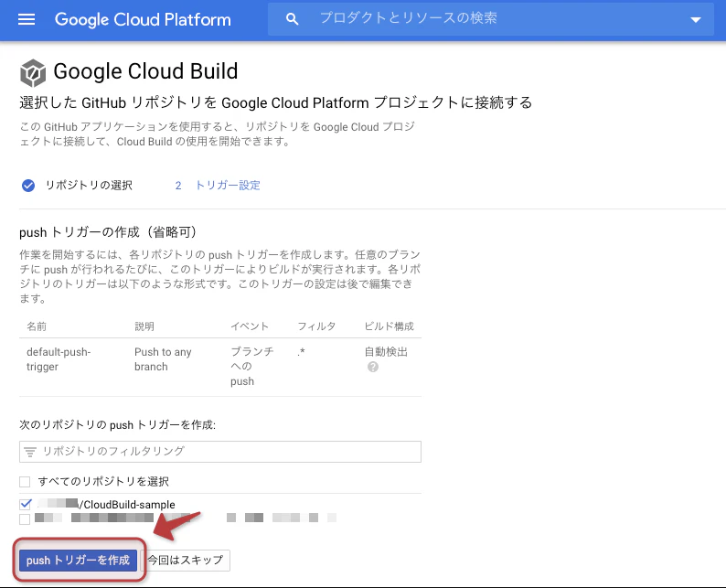This screenshot has width=726, height=588.
Task: Click the completed step checkmark icon
Action: pos(28,186)
